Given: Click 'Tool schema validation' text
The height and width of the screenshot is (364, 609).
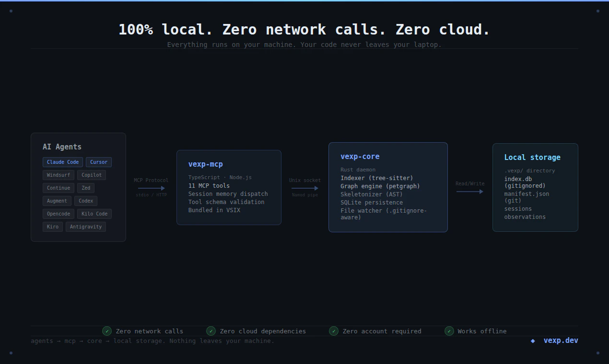Looking at the screenshot, I should [226, 202].
